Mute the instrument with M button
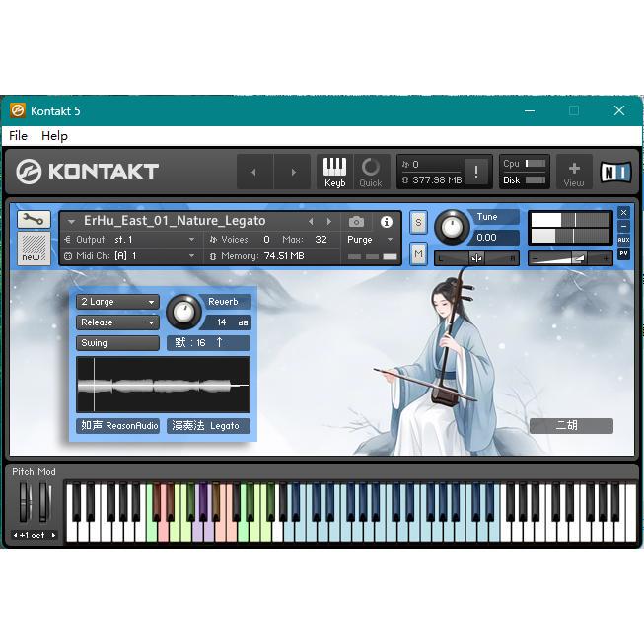This screenshot has height=644, width=644. coord(418,254)
